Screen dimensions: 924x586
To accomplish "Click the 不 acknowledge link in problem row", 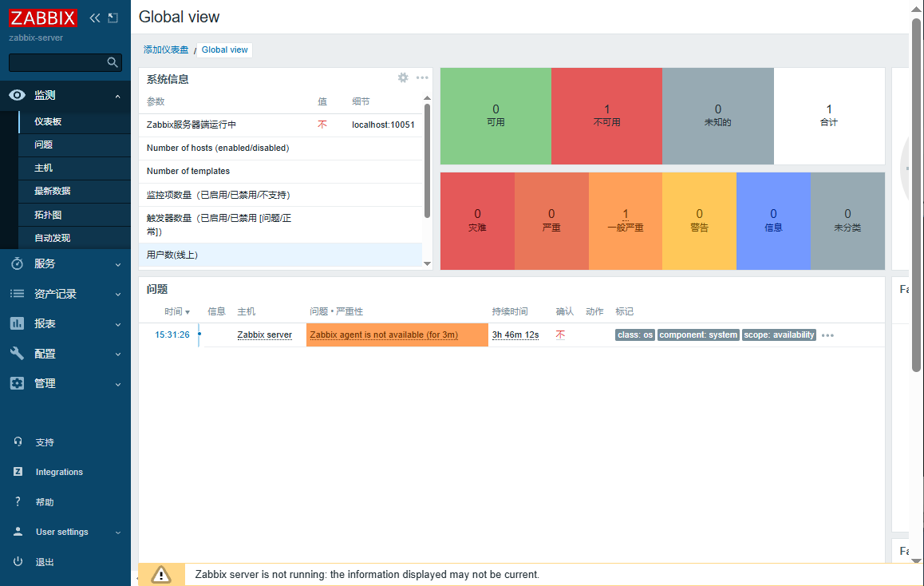I will click(x=560, y=335).
